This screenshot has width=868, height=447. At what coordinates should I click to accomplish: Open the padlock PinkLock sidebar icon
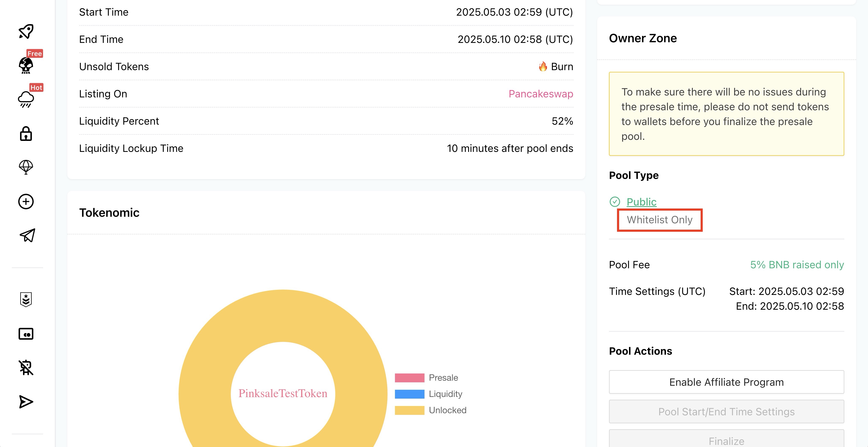(26, 134)
